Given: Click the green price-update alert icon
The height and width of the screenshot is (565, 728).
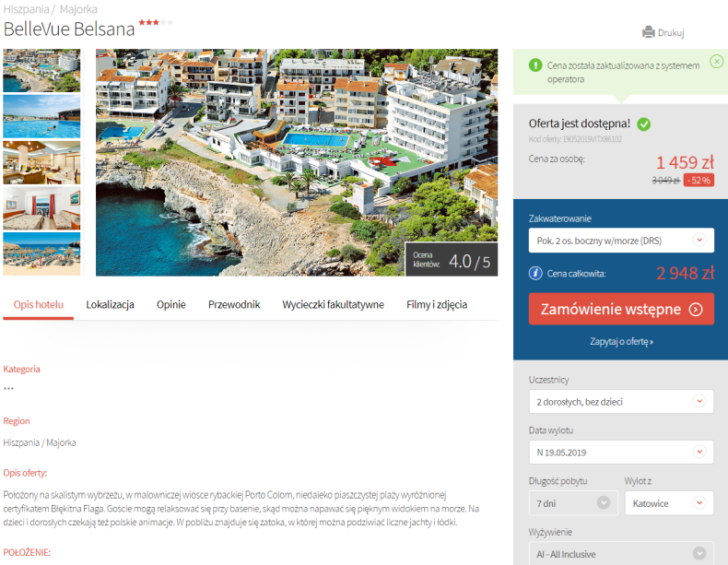Looking at the screenshot, I should click(535, 65).
